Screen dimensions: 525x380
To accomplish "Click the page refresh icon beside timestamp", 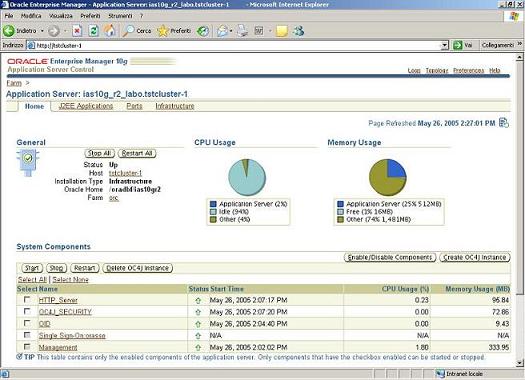I will pos(504,123).
